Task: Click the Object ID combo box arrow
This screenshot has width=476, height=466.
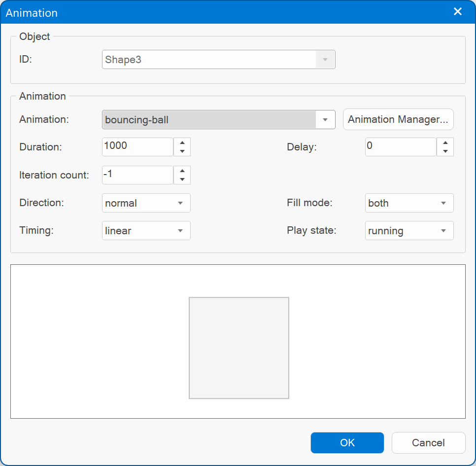Action: pos(325,60)
